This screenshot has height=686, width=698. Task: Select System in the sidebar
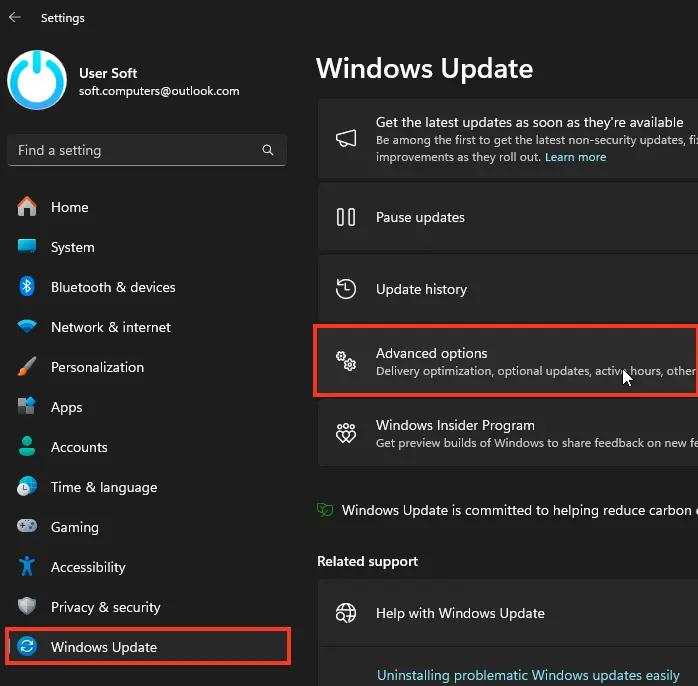[x=72, y=247]
